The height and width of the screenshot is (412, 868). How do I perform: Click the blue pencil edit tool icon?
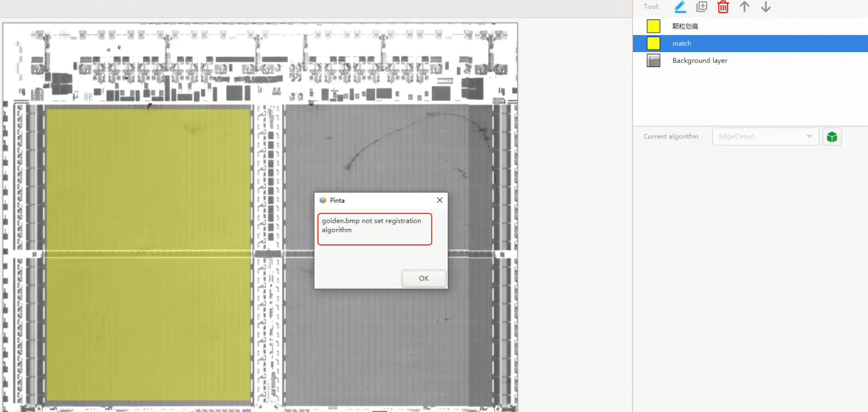pos(680,7)
